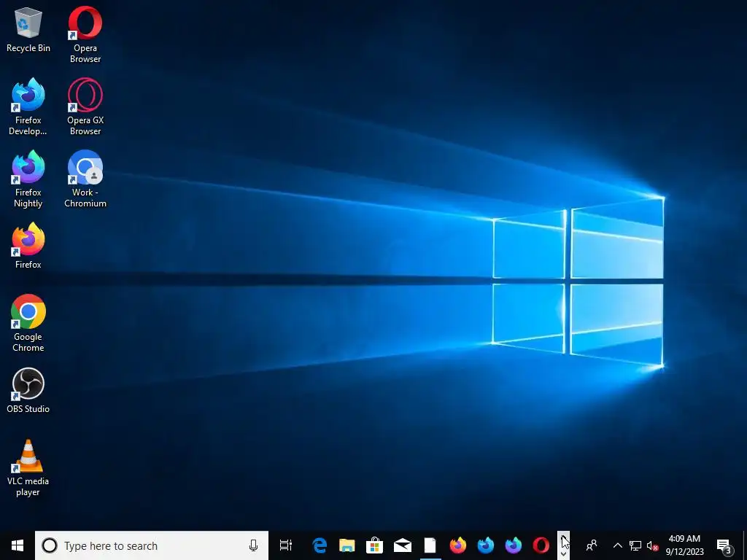Open the Windows Start menu
The image size is (747, 560).
pyautogui.click(x=18, y=545)
